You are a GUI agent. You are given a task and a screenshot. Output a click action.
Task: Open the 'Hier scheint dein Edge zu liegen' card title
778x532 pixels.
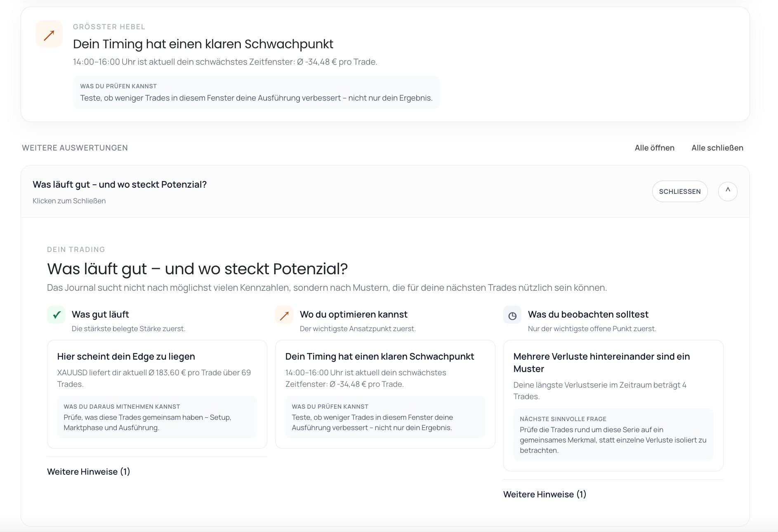click(126, 356)
